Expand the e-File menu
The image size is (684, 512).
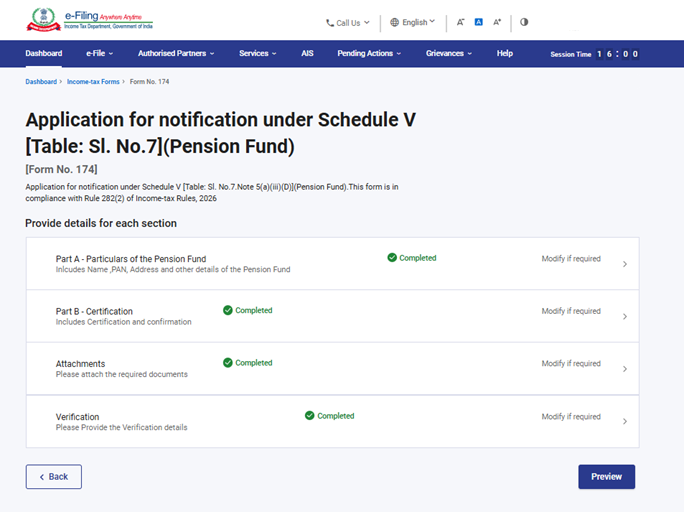click(99, 54)
